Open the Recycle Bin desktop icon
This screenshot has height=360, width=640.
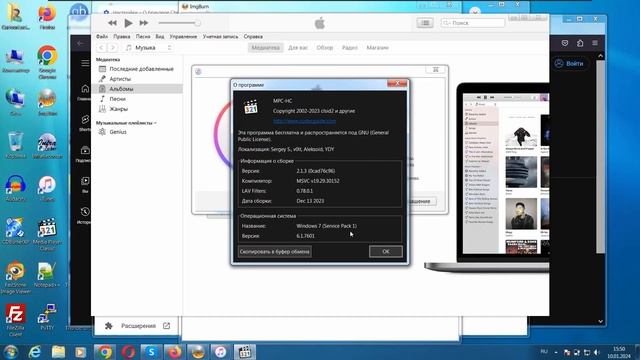click(16, 145)
